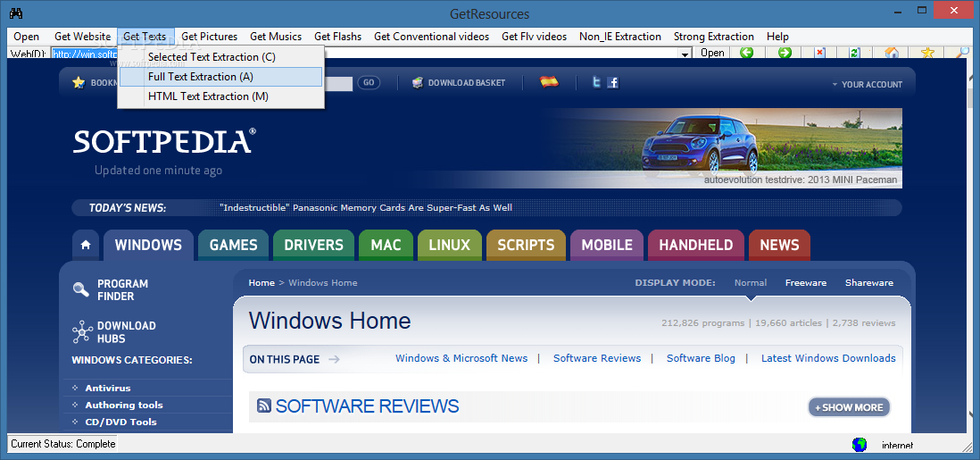Open Windows & Microsoft News link
This screenshot has width=980, height=460.
[x=461, y=358]
